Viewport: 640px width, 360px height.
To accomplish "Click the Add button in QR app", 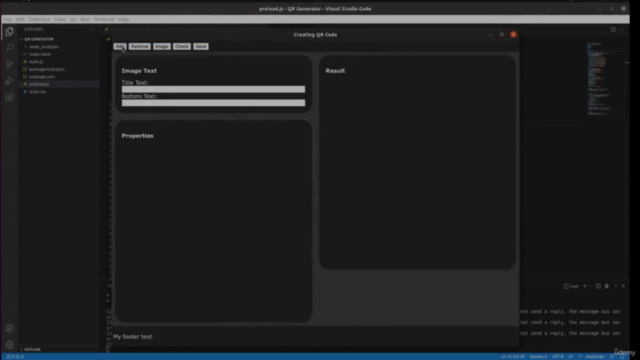I will click(120, 47).
